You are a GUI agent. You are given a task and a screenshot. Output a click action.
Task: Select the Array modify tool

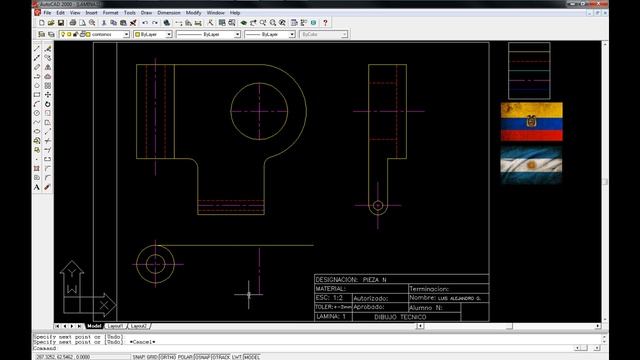tap(48, 86)
